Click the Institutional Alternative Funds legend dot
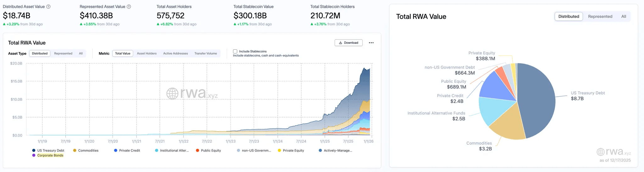 point(157,151)
